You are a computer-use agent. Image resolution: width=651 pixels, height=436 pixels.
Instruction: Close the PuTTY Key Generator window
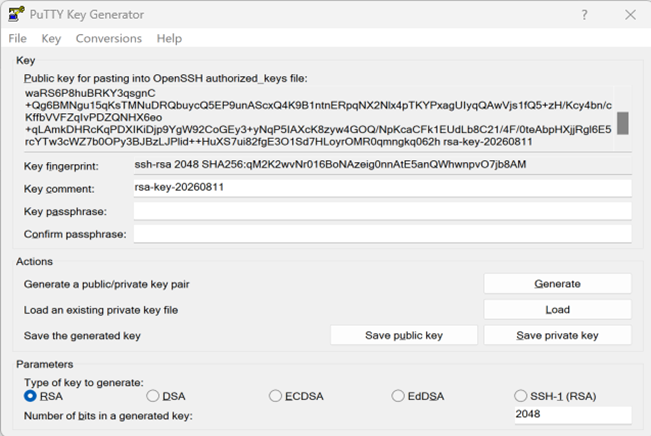click(630, 15)
